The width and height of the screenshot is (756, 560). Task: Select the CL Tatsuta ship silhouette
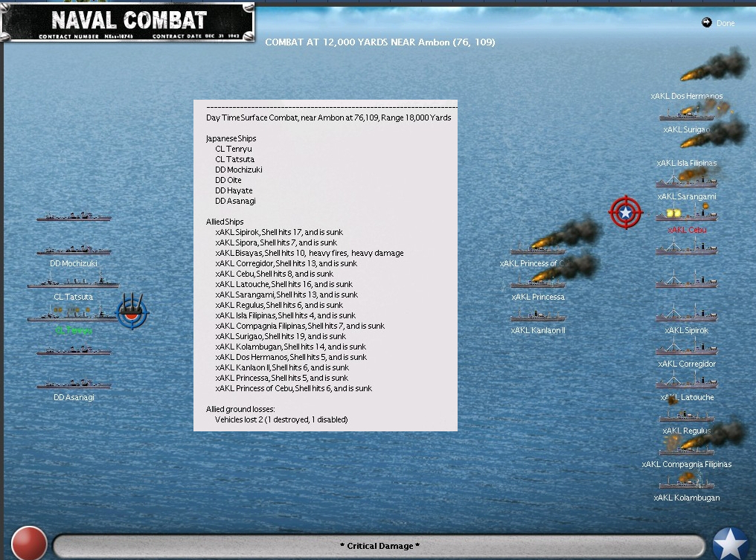point(73,280)
